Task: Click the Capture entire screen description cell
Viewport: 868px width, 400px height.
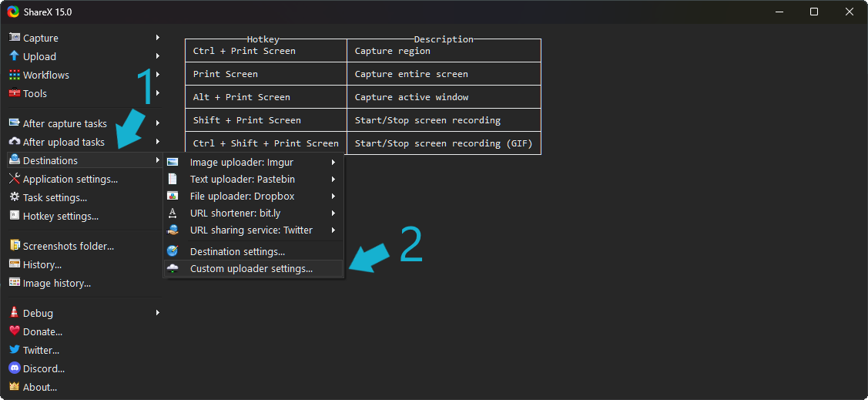Action: (444, 74)
